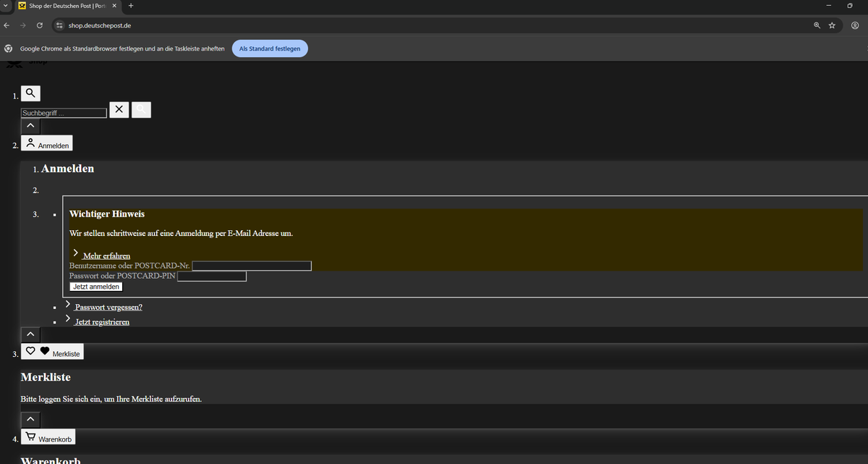Go forward in browser history
Image resolution: width=868 pixels, height=464 pixels.
click(x=22, y=25)
